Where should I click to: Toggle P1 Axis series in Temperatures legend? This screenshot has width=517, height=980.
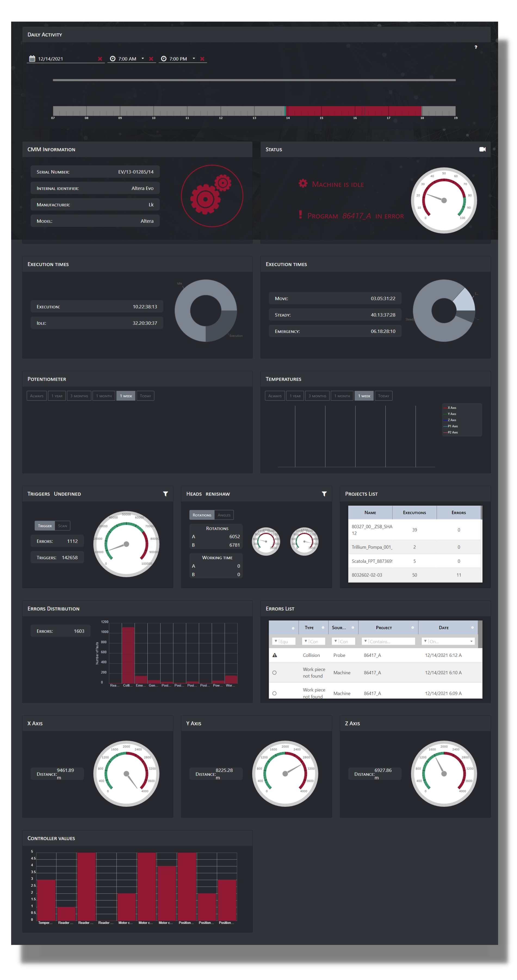click(x=450, y=426)
